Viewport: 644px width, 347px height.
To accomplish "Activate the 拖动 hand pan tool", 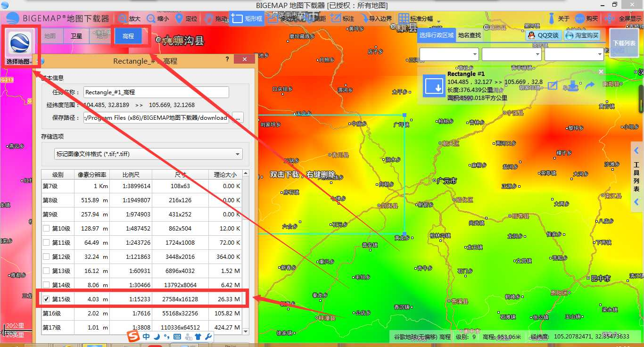I will tap(215, 19).
